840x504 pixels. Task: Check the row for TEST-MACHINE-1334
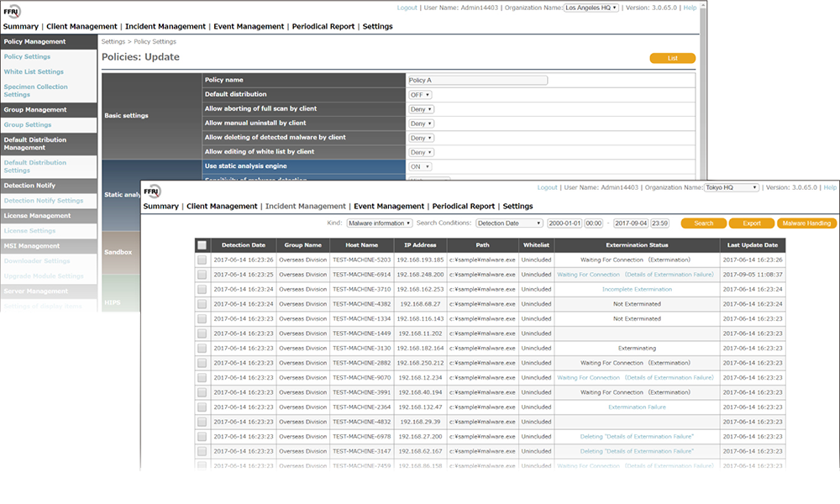[202, 318]
